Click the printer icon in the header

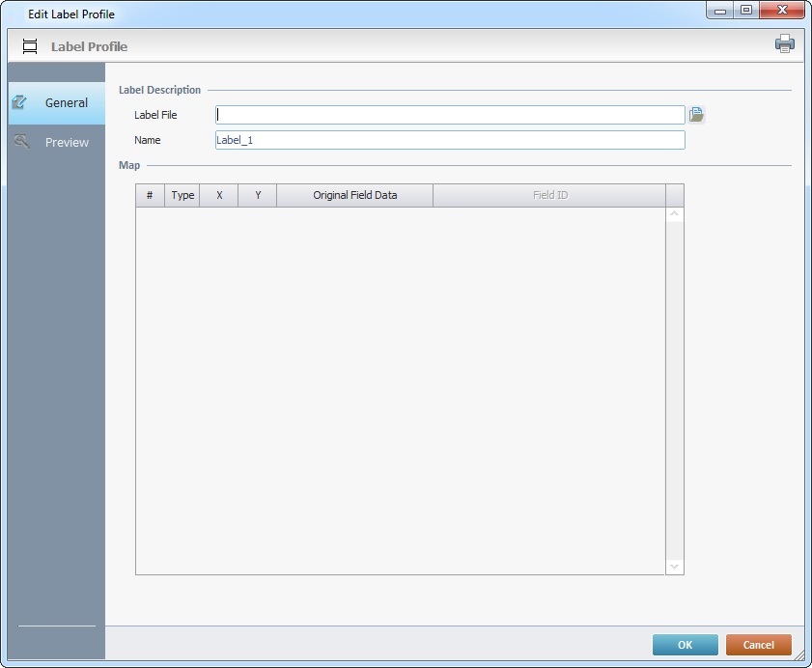(784, 44)
